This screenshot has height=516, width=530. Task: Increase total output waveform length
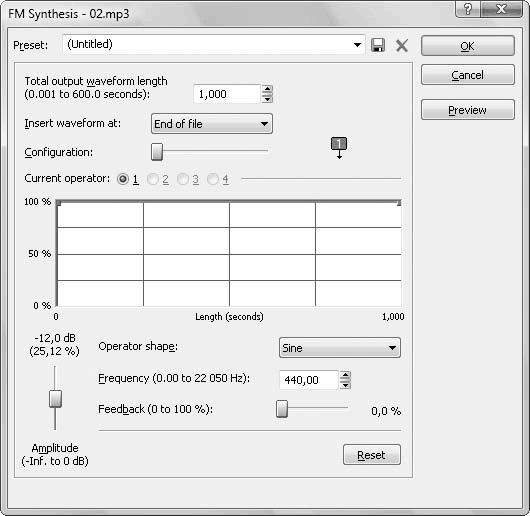[x=267, y=89]
